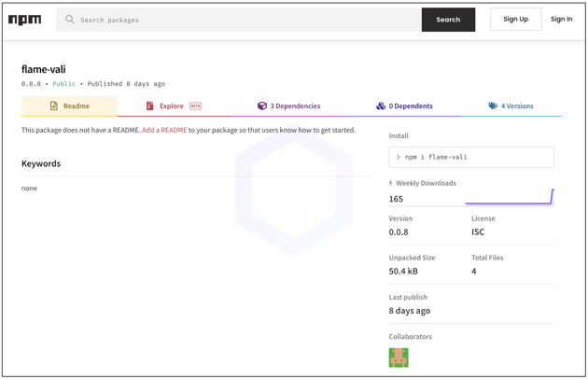588x379 pixels.
Task: Click the Dependencies cube icon
Action: click(x=262, y=106)
